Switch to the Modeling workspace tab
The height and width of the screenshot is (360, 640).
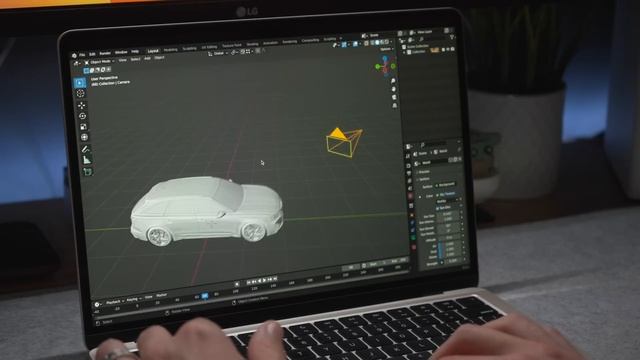click(x=171, y=50)
